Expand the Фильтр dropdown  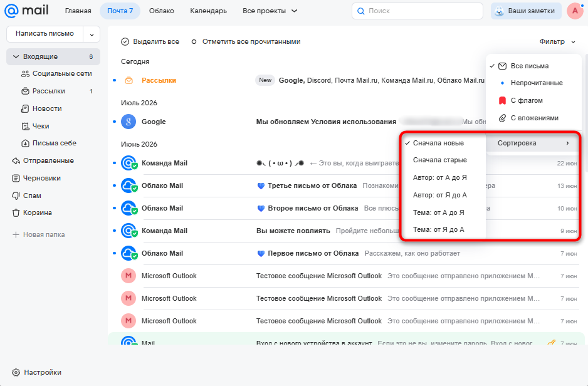click(557, 41)
